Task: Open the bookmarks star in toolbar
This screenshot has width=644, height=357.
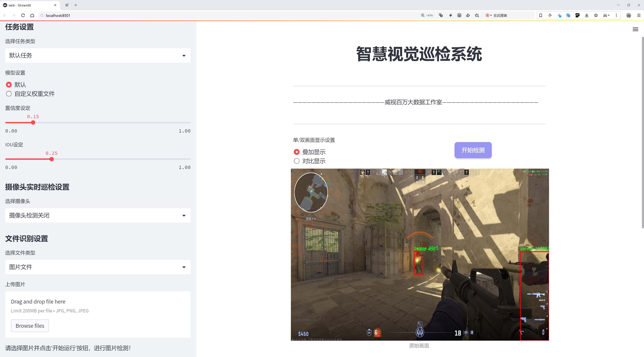Action: (596, 15)
